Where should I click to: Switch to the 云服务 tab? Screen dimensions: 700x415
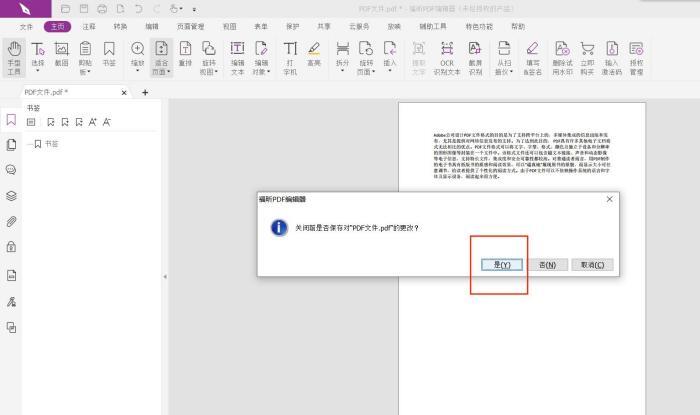tap(359, 27)
